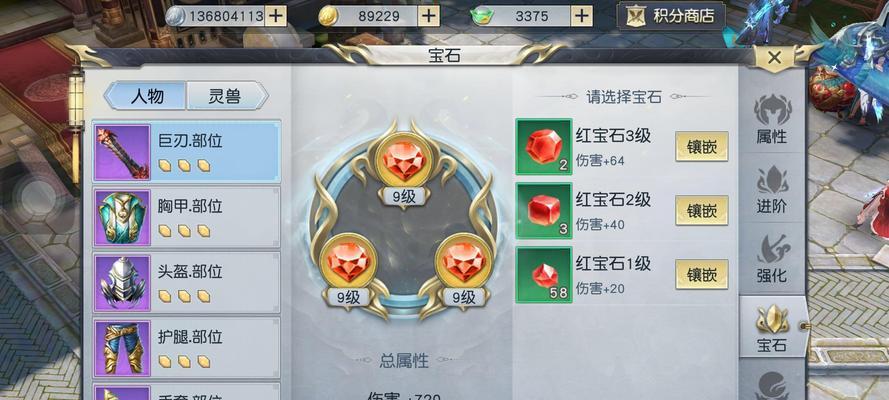The width and height of the screenshot is (889, 400).
Task: Open the 属性 side tab
Action: [x=772, y=119]
